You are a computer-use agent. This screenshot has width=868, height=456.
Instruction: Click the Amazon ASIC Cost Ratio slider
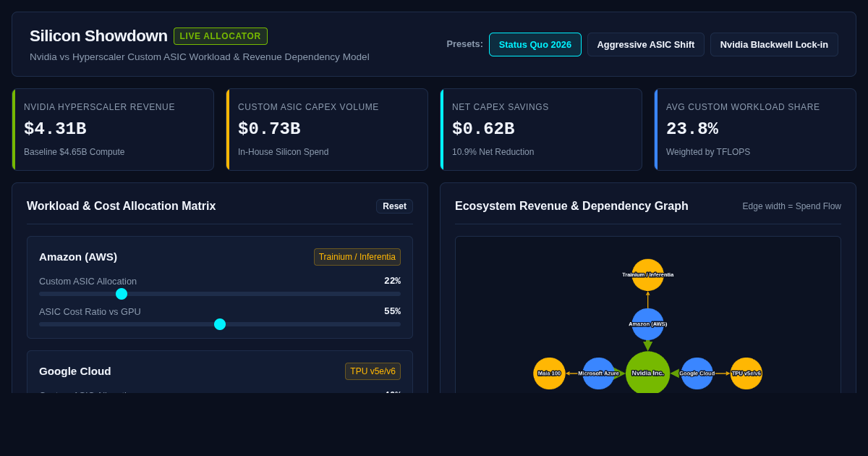(220, 324)
